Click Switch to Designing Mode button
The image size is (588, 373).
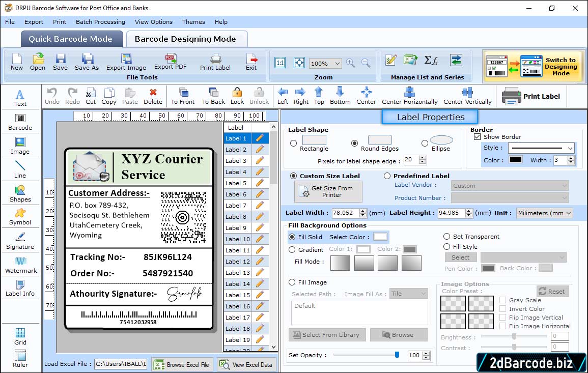pos(533,66)
